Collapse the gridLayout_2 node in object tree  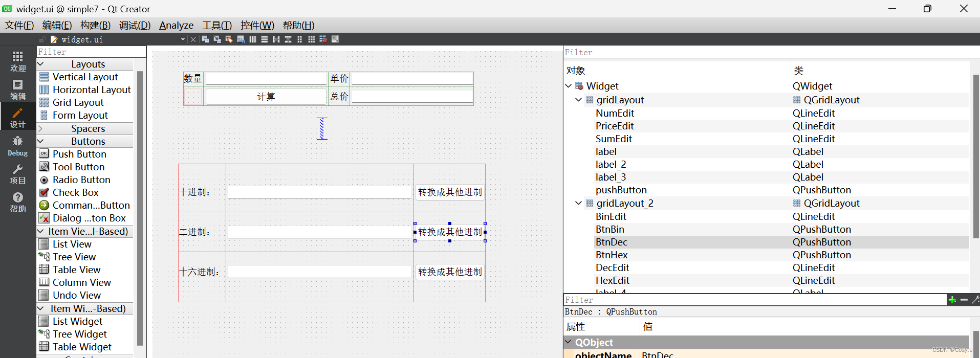tap(579, 203)
